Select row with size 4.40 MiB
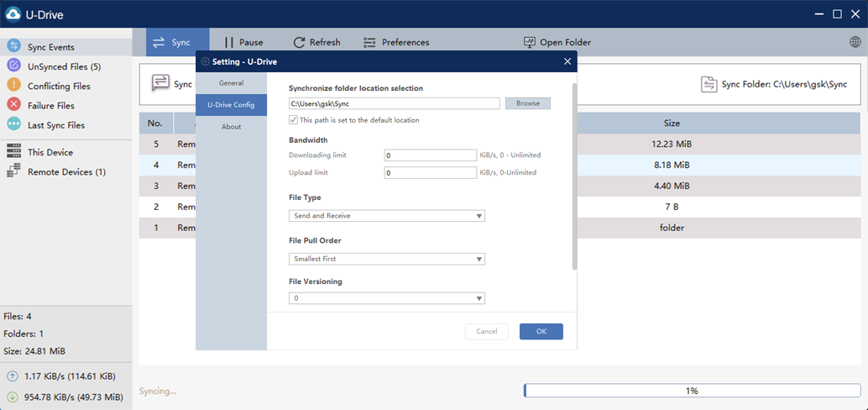 click(499, 186)
